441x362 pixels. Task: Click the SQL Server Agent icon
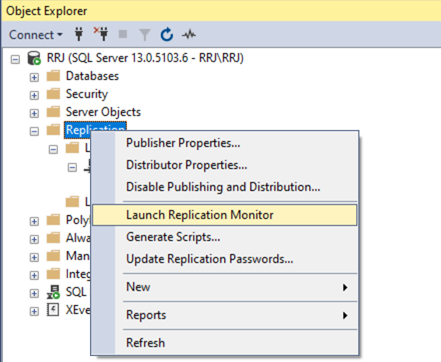click(x=53, y=292)
